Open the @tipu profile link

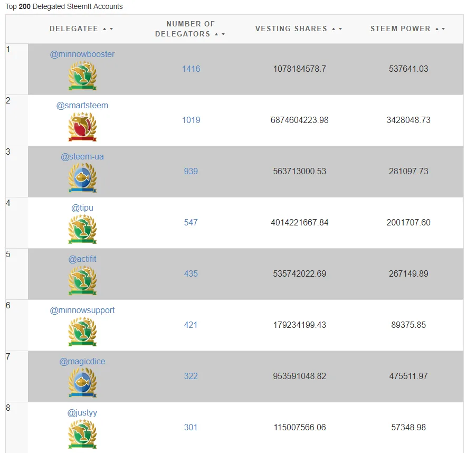[x=82, y=208]
